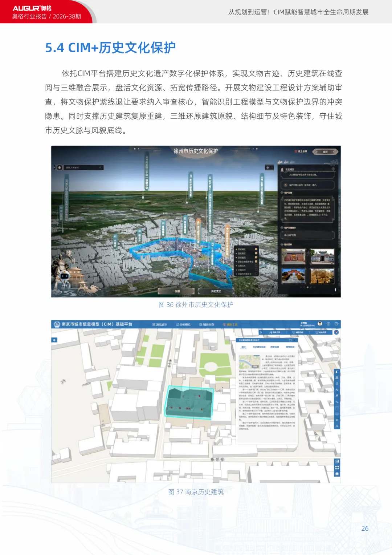Click the 一张图 button at the bottom
392x555 pixels.
tap(177, 291)
